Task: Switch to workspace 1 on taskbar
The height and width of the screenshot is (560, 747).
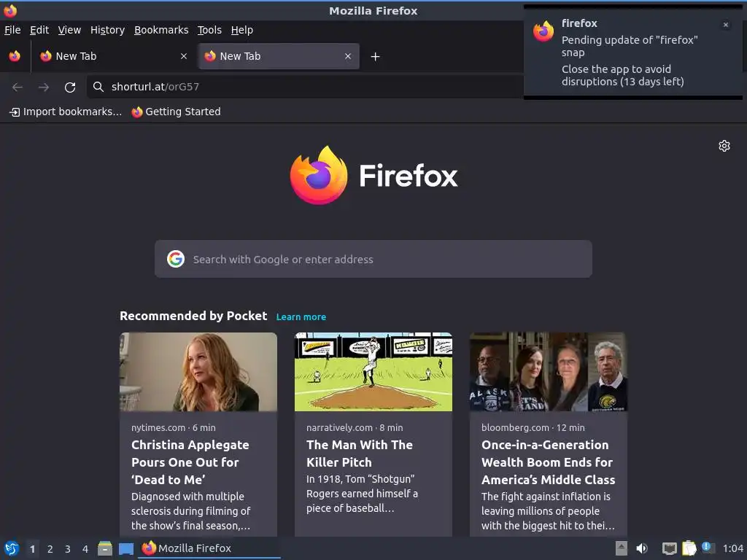Action: point(32,549)
